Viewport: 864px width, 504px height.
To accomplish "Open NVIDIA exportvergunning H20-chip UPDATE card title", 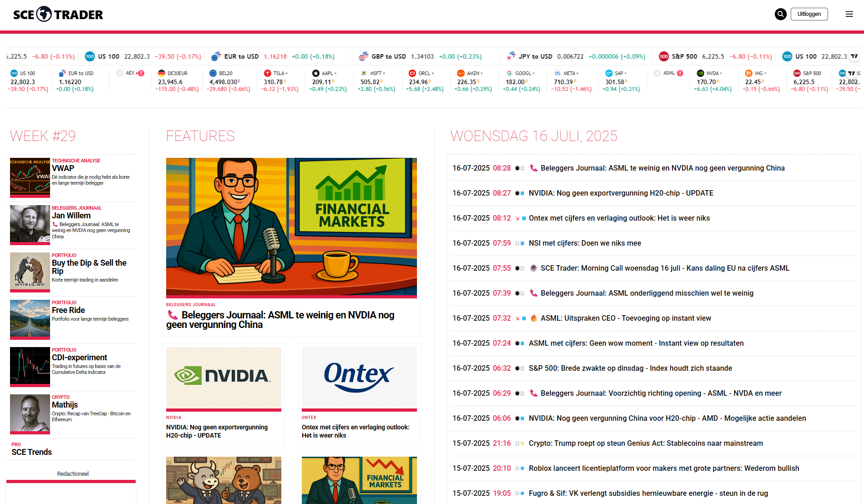I will (217, 431).
